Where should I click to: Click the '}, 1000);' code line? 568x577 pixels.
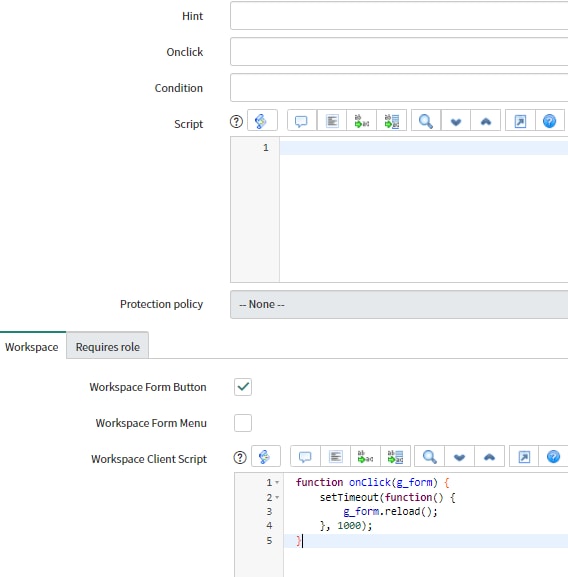pos(346,525)
